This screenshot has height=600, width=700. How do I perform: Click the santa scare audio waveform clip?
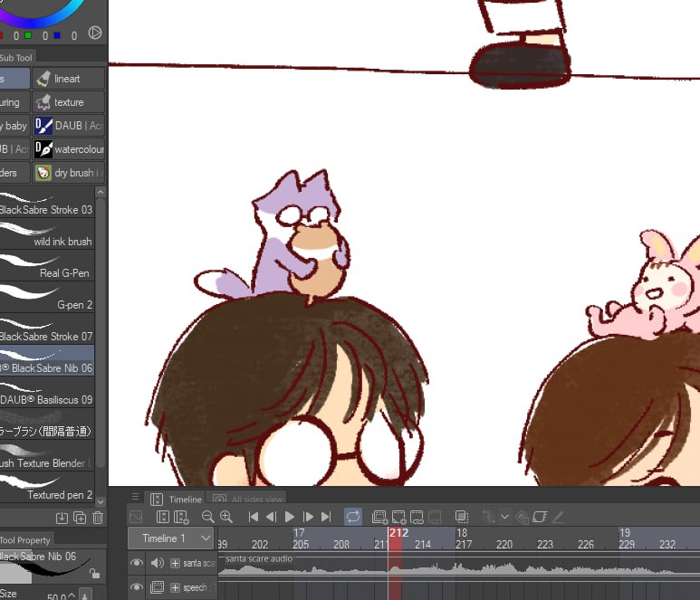click(459, 564)
